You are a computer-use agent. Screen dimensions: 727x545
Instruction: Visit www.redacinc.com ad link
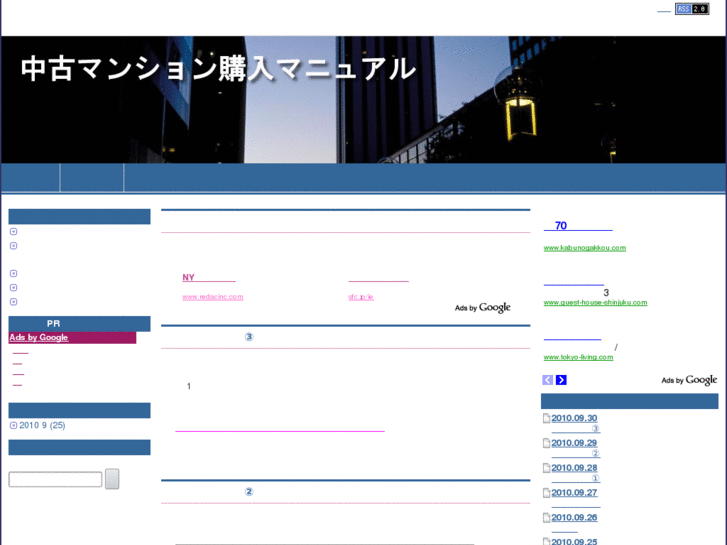(x=213, y=297)
